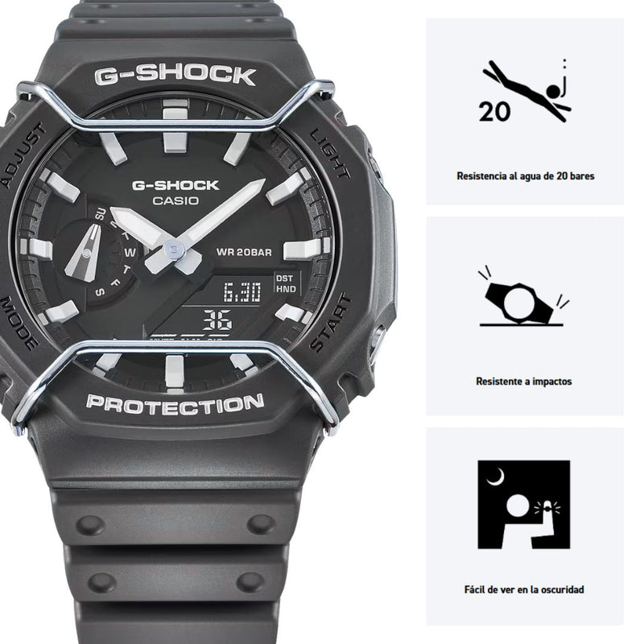Click the digital display showing 6.30
Screen dimensions: 644x644
(x=242, y=292)
